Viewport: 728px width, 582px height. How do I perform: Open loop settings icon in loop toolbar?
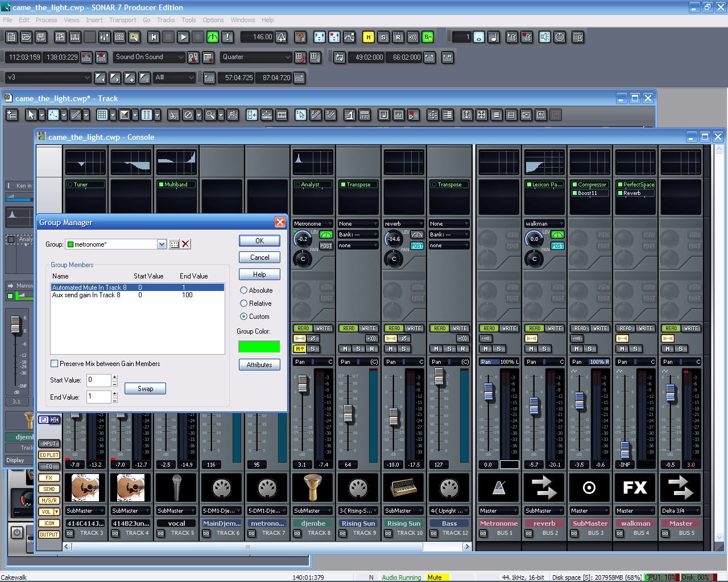pos(340,57)
